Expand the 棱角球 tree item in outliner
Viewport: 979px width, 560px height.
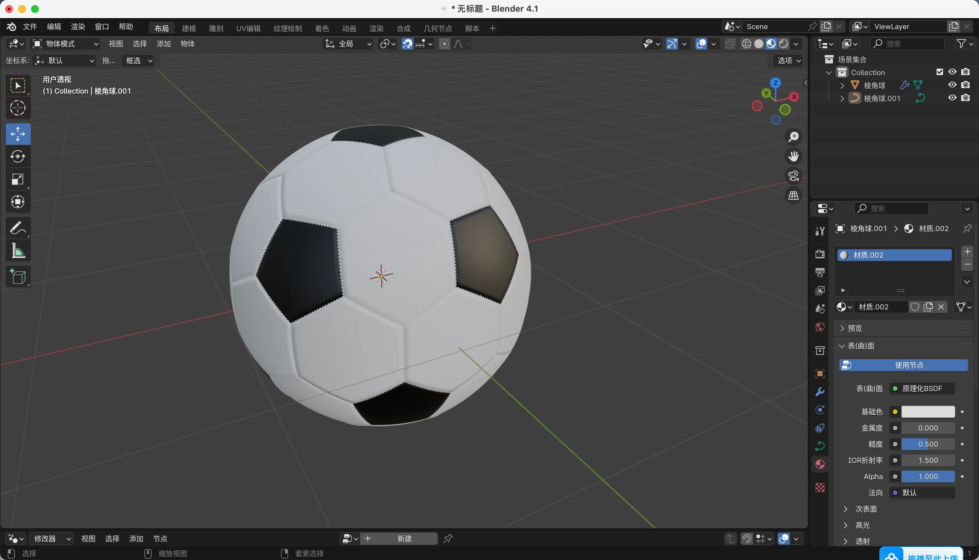click(842, 85)
